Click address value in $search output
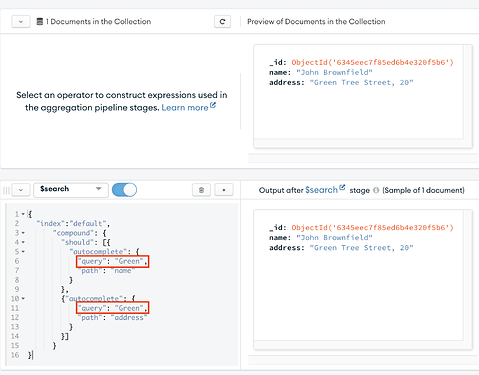479x375 pixels. 361,248
